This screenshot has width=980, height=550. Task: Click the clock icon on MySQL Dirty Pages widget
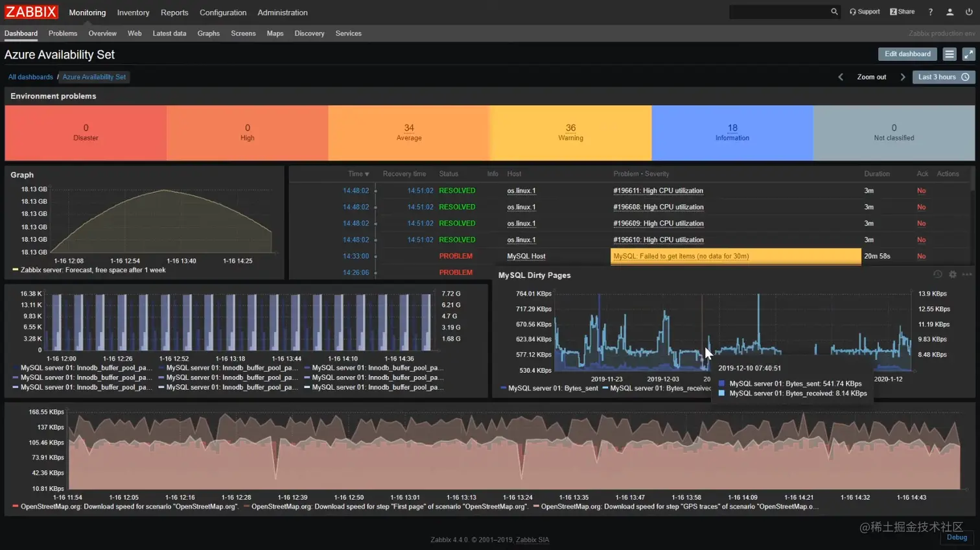(937, 274)
